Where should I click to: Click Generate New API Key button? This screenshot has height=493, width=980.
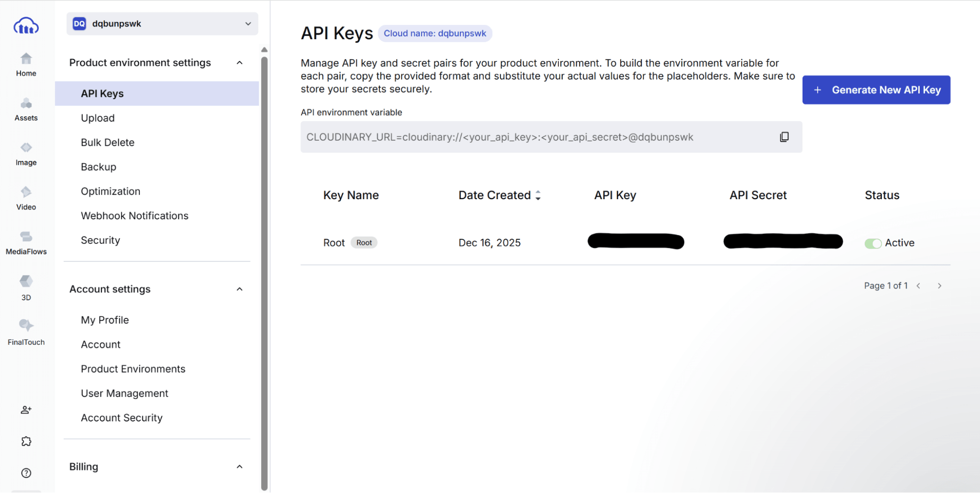tap(876, 90)
